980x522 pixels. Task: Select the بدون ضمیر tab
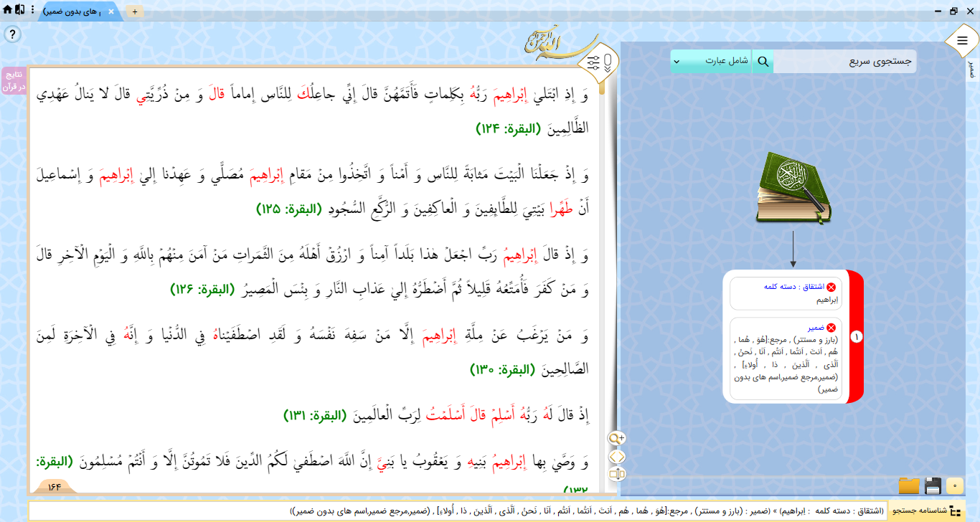[x=79, y=12]
